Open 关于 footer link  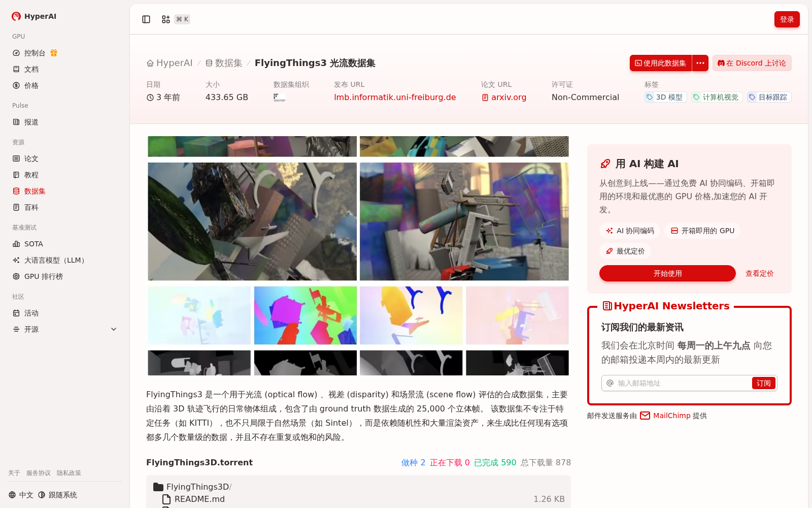[x=14, y=473]
